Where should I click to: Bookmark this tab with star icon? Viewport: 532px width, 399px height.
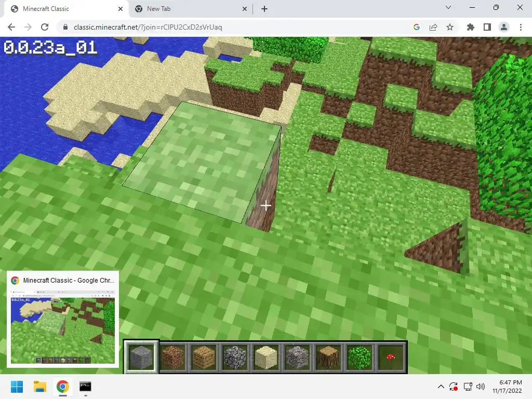point(450,27)
